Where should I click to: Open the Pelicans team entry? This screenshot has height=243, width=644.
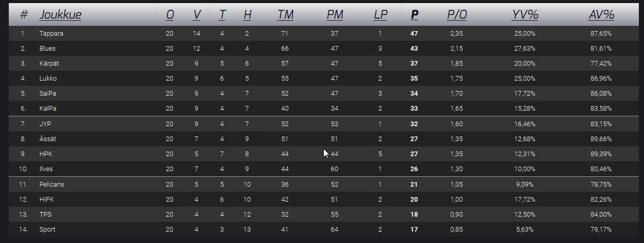(52, 185)
